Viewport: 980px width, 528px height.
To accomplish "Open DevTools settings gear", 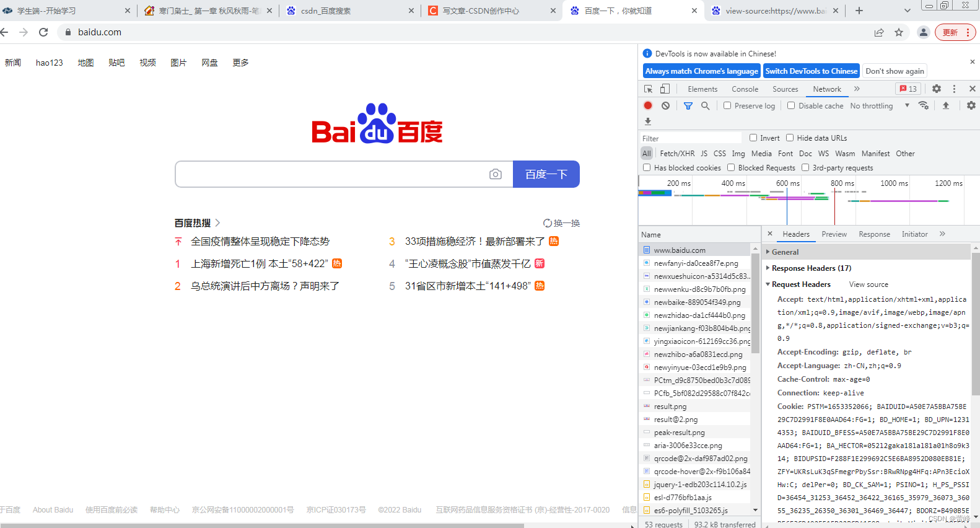I will coord(937,89).
